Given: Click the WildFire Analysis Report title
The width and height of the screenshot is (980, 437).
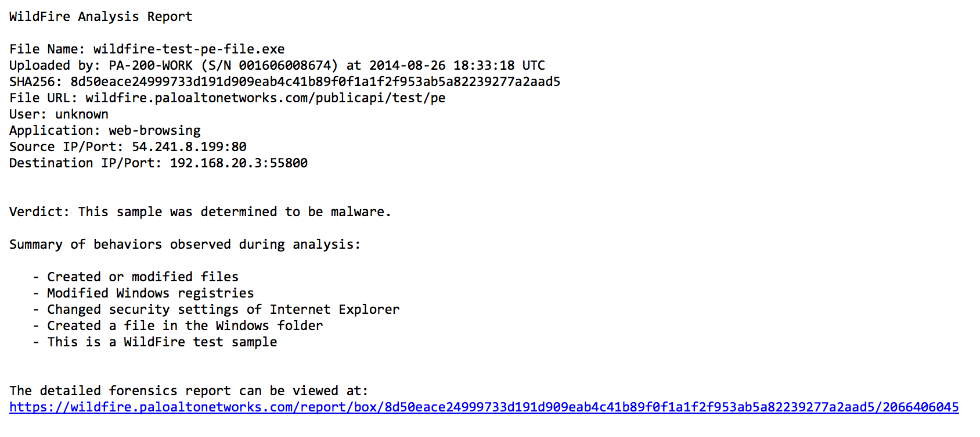Looking at the screenshot, I should coord(100,17).
